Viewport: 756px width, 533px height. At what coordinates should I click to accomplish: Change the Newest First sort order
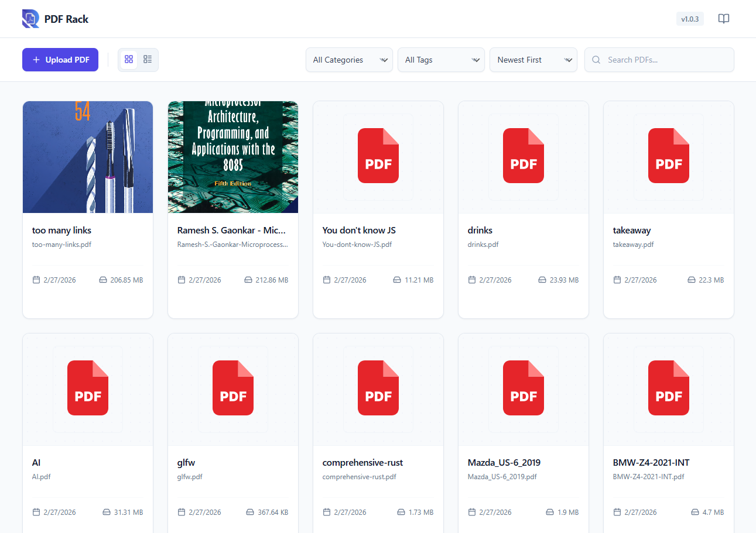(533, 60)
